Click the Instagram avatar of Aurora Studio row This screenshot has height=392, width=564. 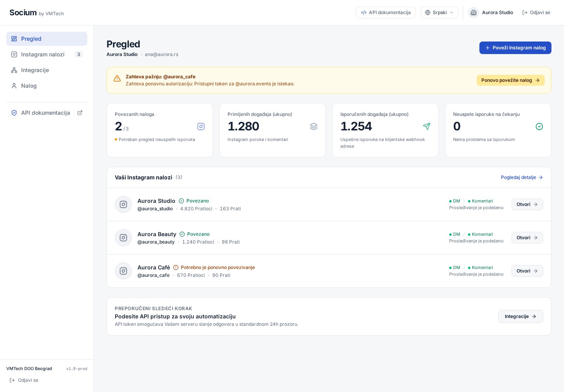click(123, 204)
